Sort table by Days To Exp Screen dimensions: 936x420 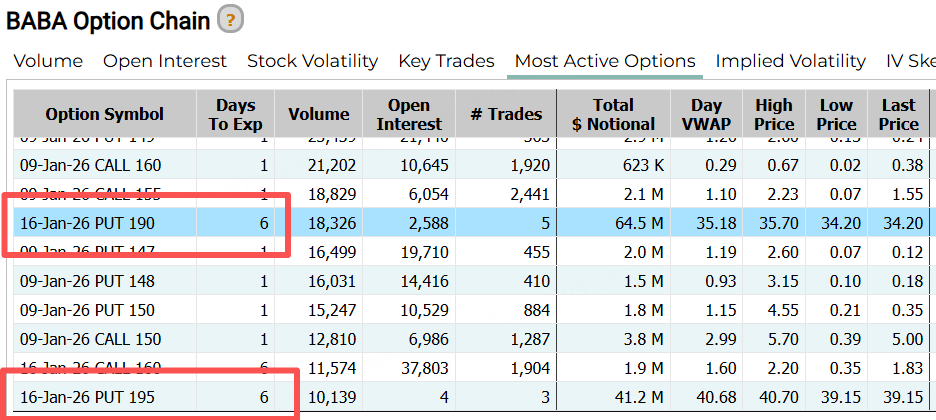pyautogui.click(x=235, y=114)
